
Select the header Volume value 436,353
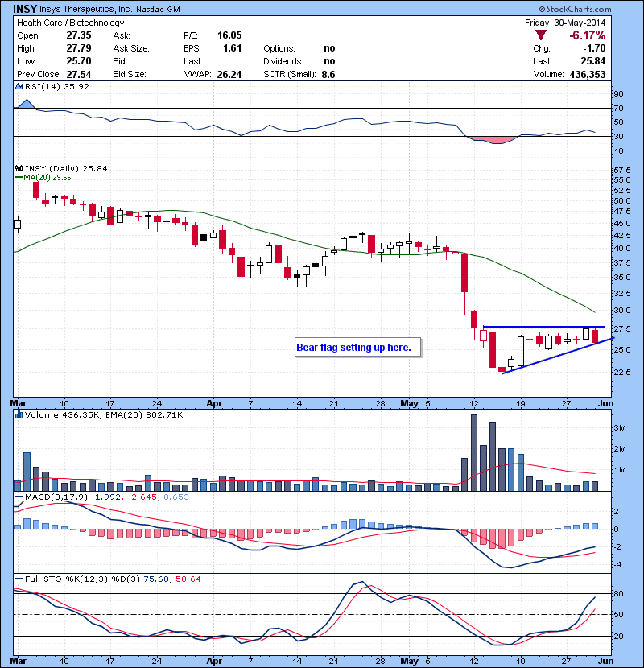588,75
